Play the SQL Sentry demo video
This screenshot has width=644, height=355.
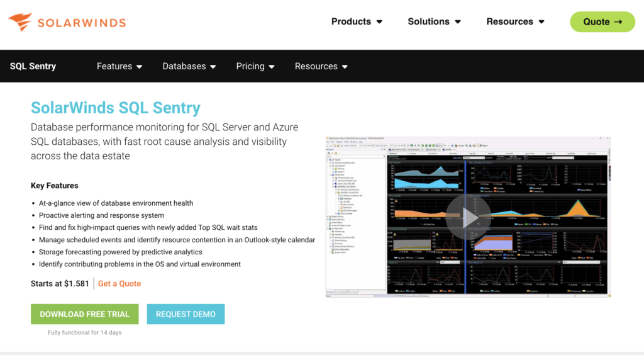[x=468, y=217]
